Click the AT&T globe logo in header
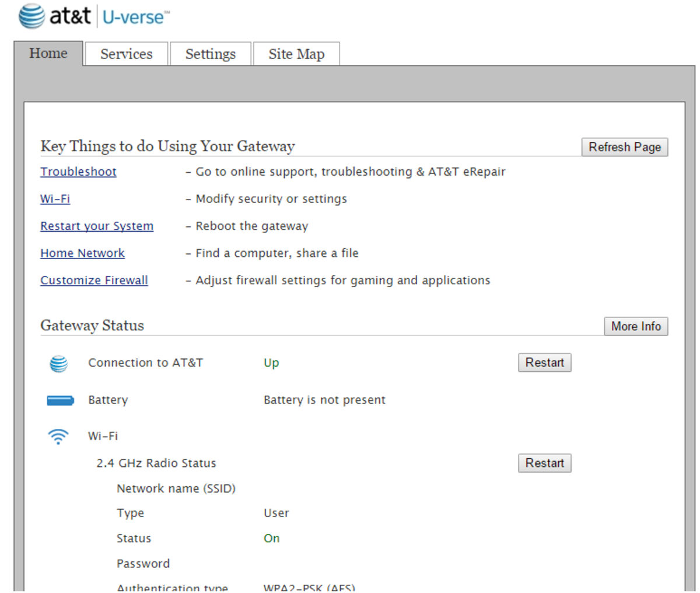This screenshot has width=700, height=593. pos(32,16)
